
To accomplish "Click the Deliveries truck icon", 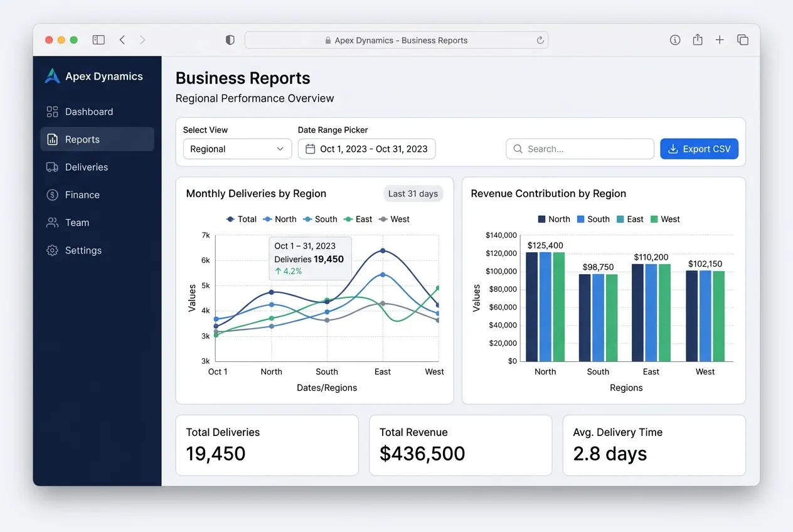I will (52, 167).
